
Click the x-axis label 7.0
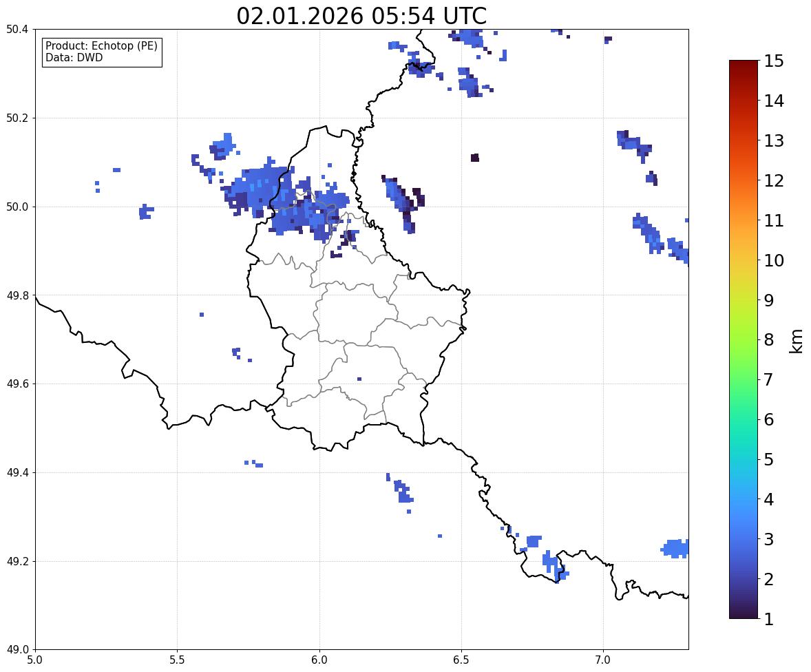click(603, 660)
